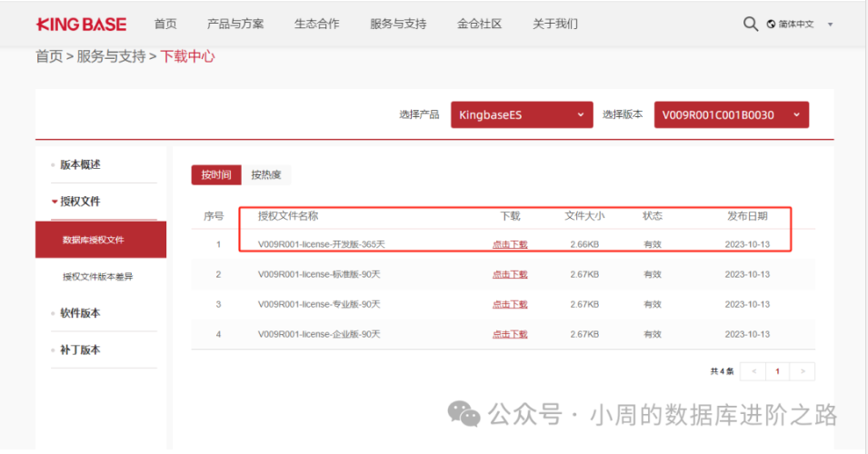Open the 选择产品 KingbaseES dropdown

522,114
